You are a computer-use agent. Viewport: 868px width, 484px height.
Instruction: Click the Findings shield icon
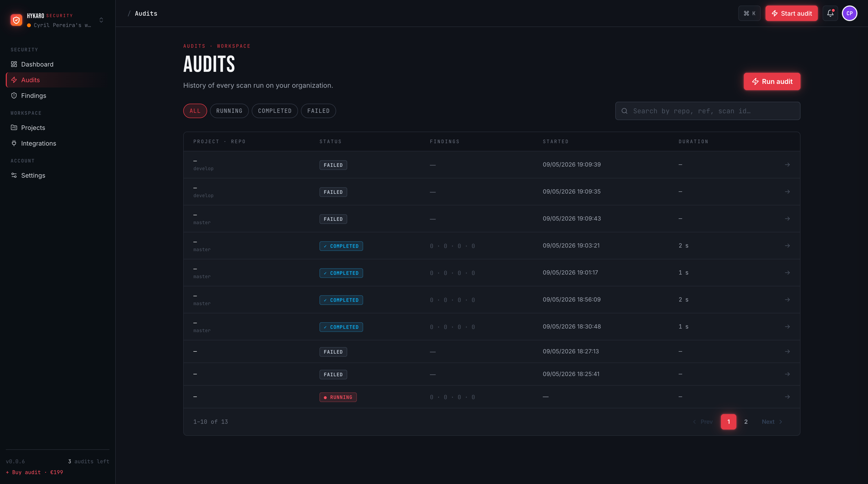tap(14, 96)
